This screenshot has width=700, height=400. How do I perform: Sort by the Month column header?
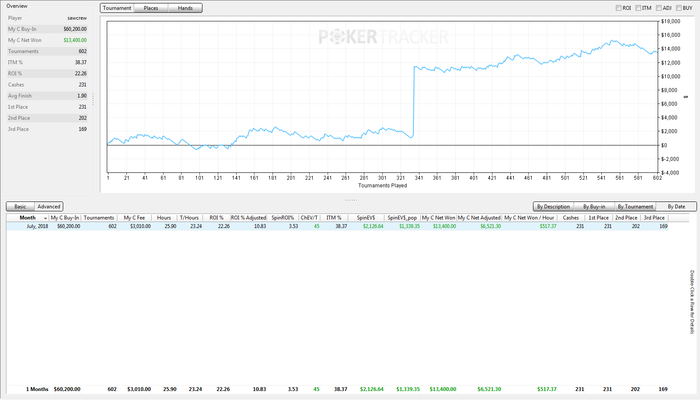[x=27, y=218]
